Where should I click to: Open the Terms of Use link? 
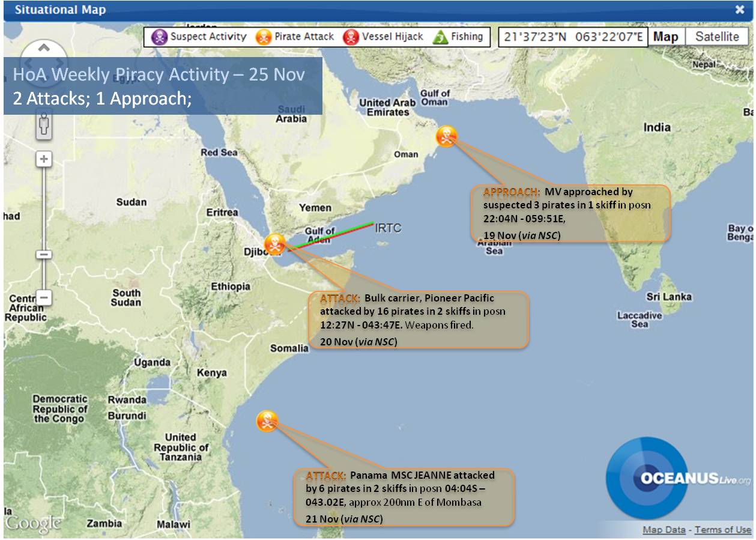coord(723,530)
